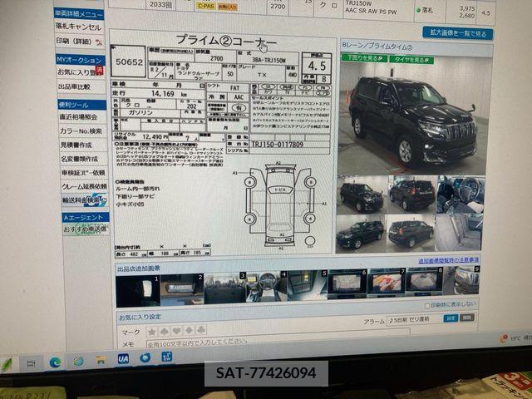Viewport: 532px width, 399px height.
Task: Open カラーNo.検索 tool
Action: 81,131
